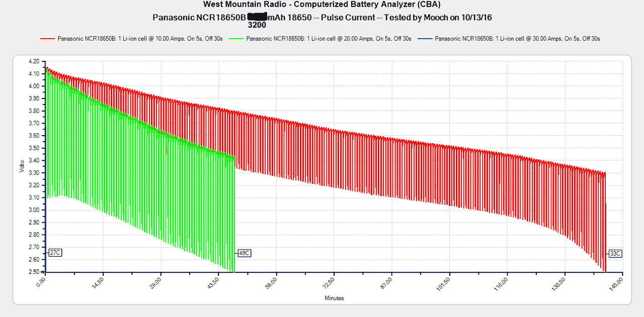Select the 20.00 Amps legend entry text

[x=329, y=39]
